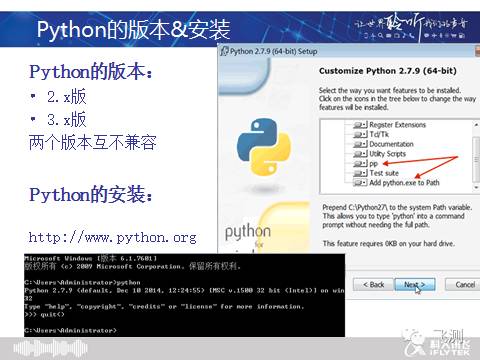480x360 pixels.
Task: Open the pip feature icon dropdown
Action: (x=360, y=164)
